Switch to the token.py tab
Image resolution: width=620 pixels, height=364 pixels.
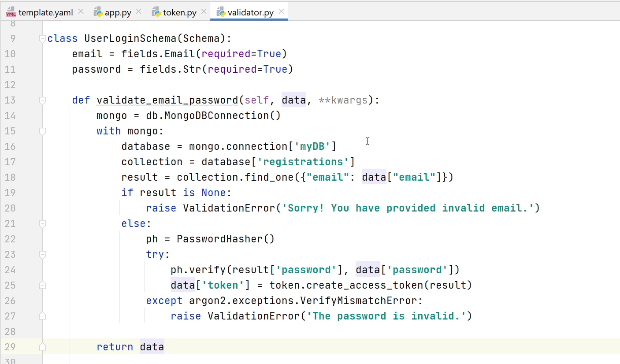point(179,12)
